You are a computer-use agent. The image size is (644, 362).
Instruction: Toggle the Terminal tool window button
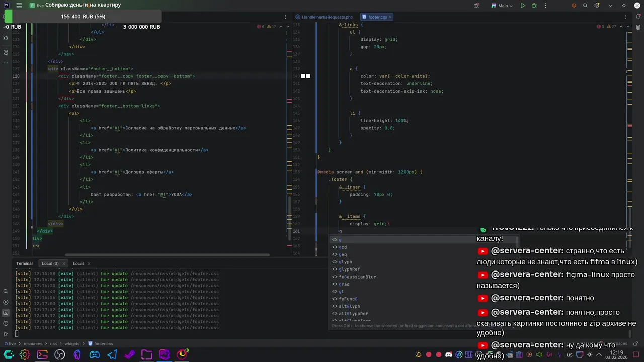6,313
